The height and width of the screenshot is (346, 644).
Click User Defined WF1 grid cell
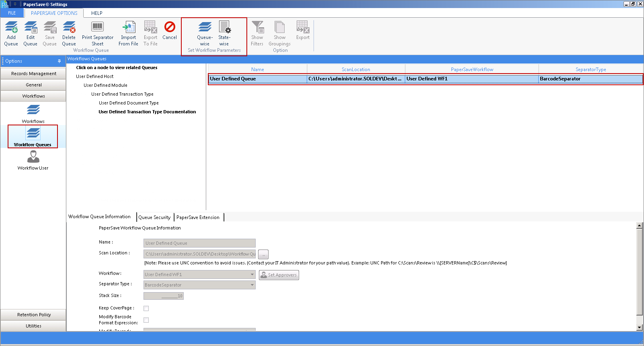472,79
